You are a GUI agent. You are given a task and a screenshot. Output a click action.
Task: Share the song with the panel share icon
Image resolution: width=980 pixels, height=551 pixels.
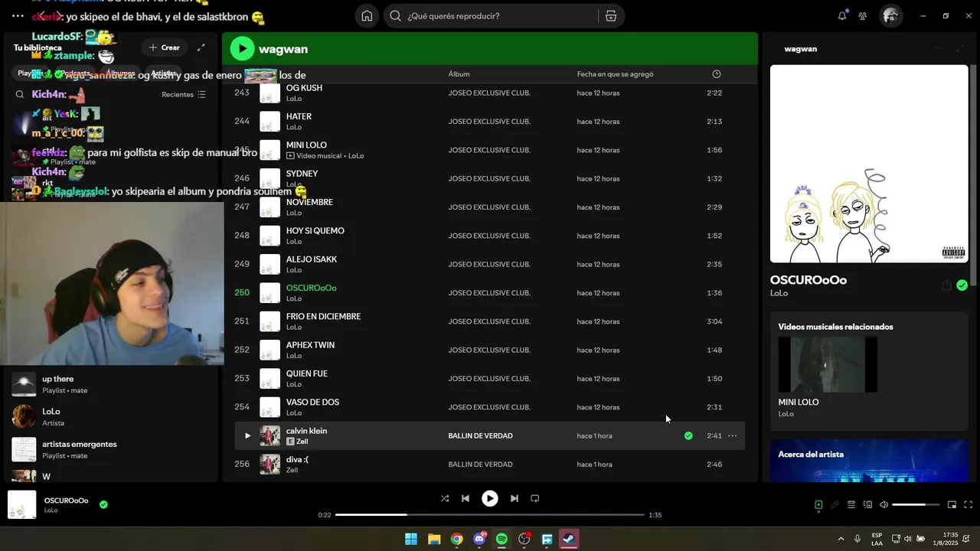946,285
